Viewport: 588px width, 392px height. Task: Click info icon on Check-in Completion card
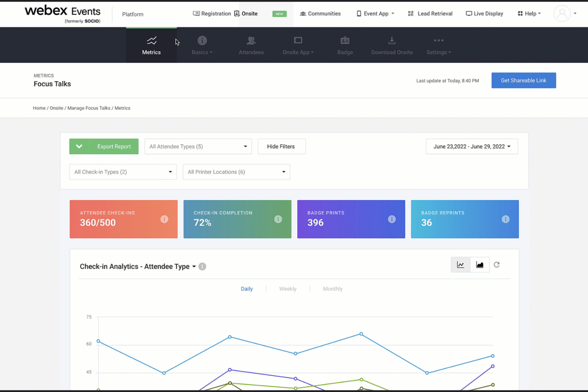click(x=278, y=219)
